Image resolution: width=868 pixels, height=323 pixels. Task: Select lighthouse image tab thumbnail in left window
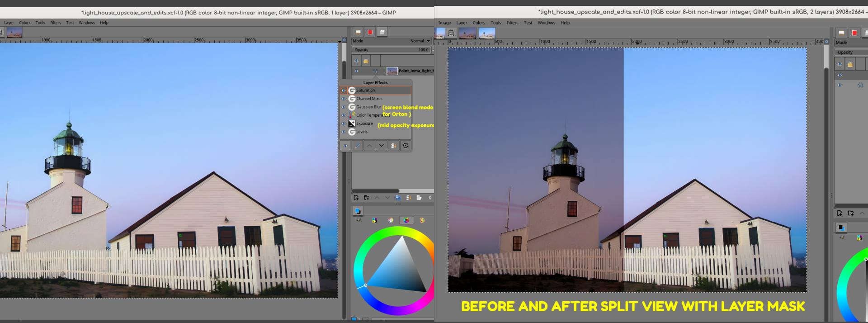point(14,33)
